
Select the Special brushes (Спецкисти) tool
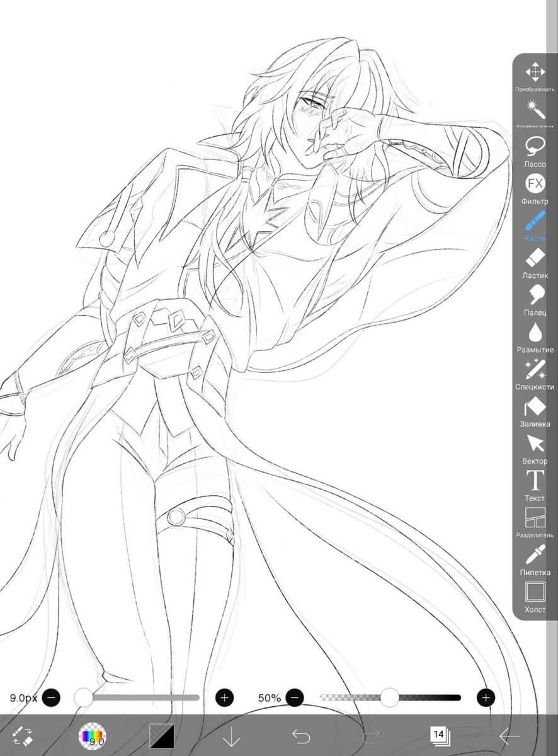coord(535,374)
